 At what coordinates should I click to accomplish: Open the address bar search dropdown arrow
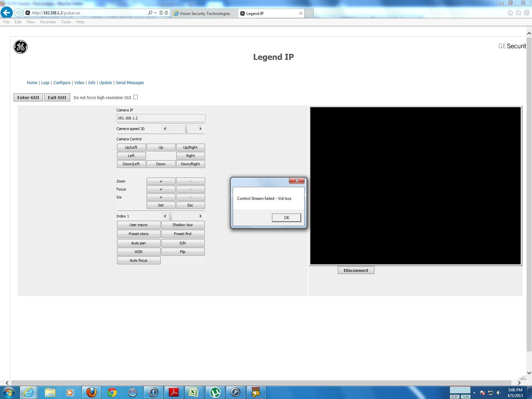[155, 13]
